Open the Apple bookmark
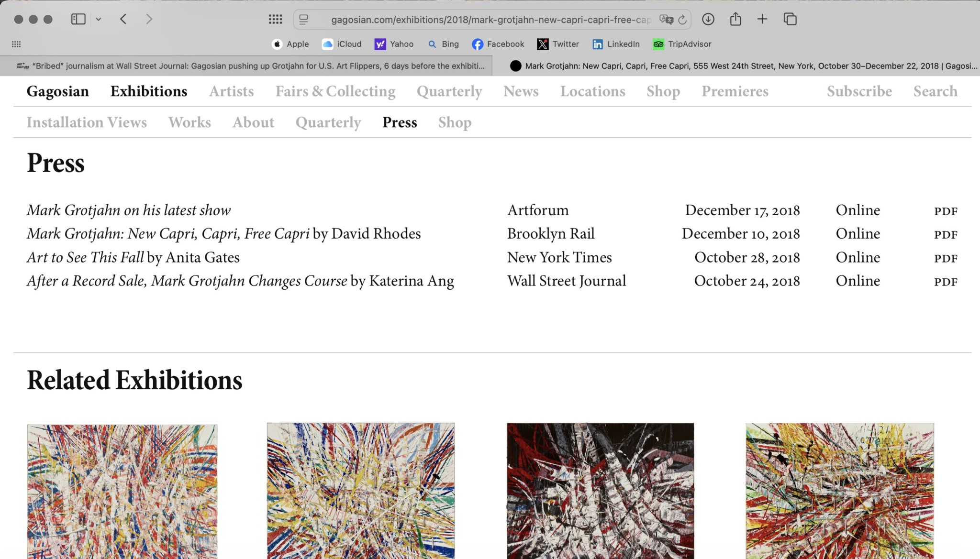The width and height of the screenshot is (980, 559). pos(290,44)
